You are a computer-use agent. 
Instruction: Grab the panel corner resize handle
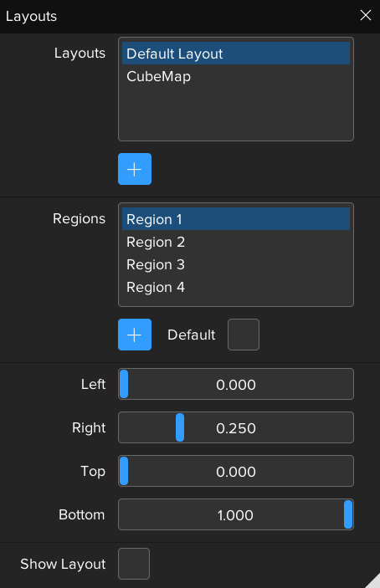pos(373,581)
